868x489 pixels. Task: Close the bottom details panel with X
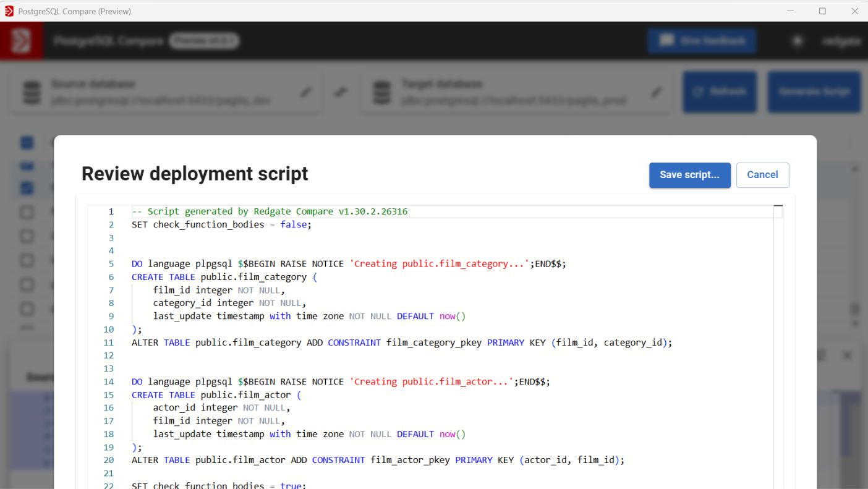[847, 355]
